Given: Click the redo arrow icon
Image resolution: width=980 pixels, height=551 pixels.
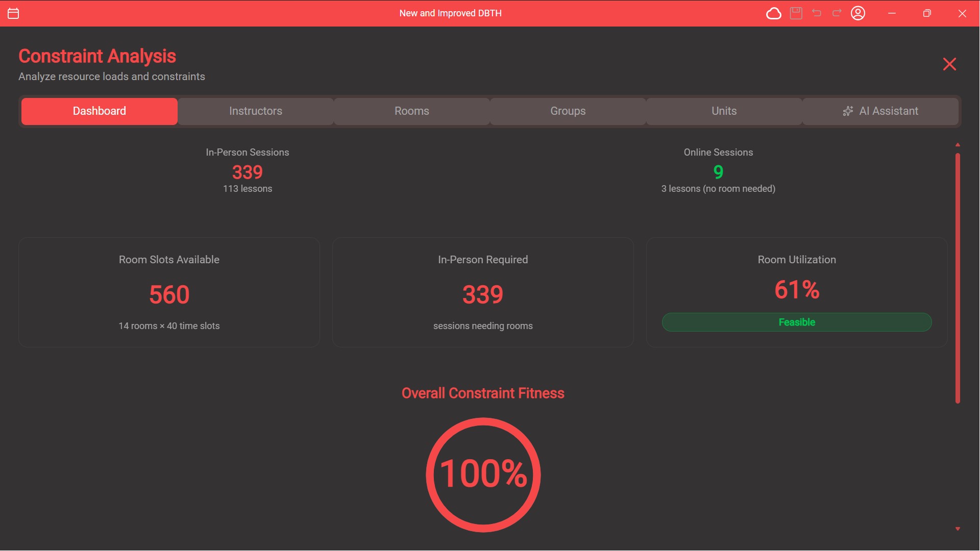Looking at the screenshot, I should point(837,13).
